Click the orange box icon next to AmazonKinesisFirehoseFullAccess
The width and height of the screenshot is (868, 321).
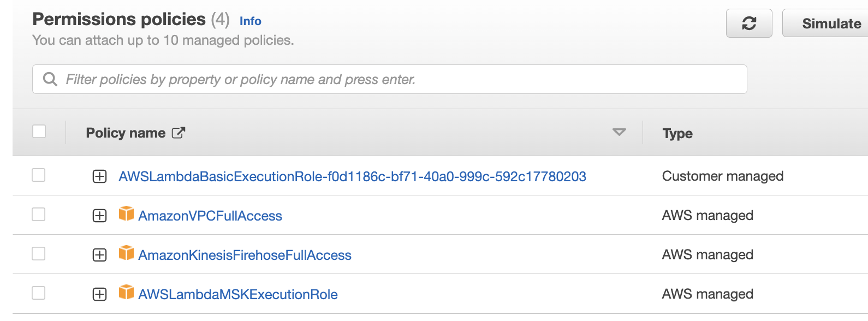(x=126, y=253)
